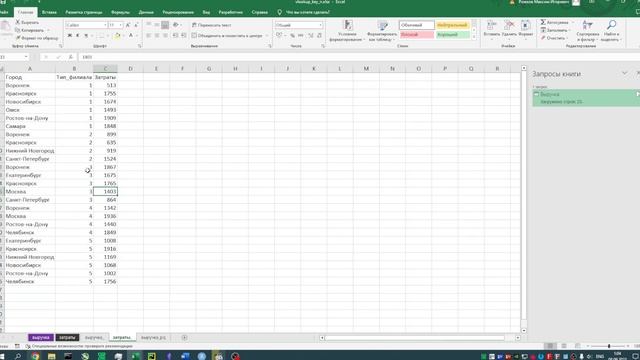Expand the Font group dialog launcher

click(139, 46)
